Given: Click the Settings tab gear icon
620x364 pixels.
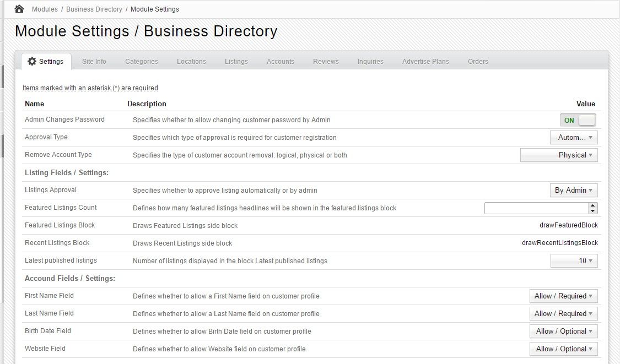Looking at the screenshot, I should click(x=32, y=61).
